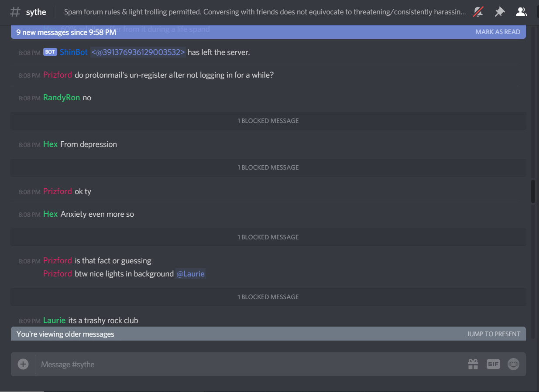Open the emoji picker smiley icon
Image resolution: width=539 pixels, height=392 pixels.
tap(513, 364)
